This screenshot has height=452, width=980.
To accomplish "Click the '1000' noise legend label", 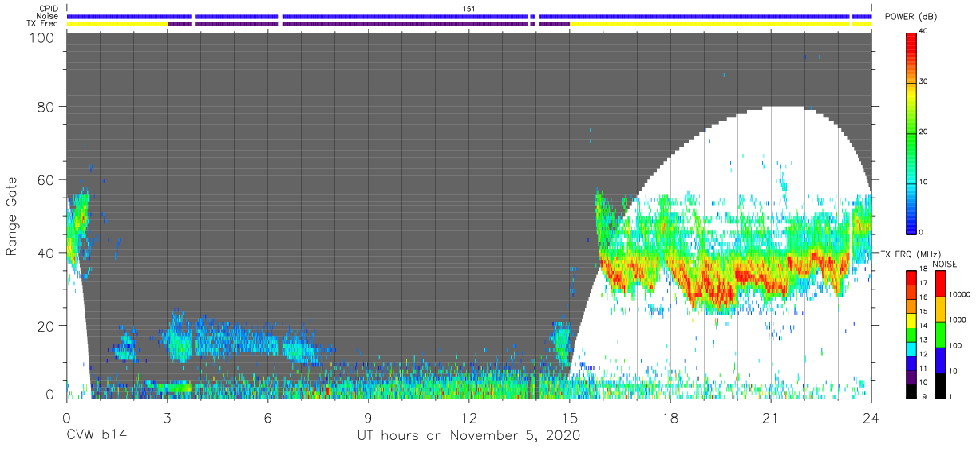I will pyautogui.click(x=958, y=320).
